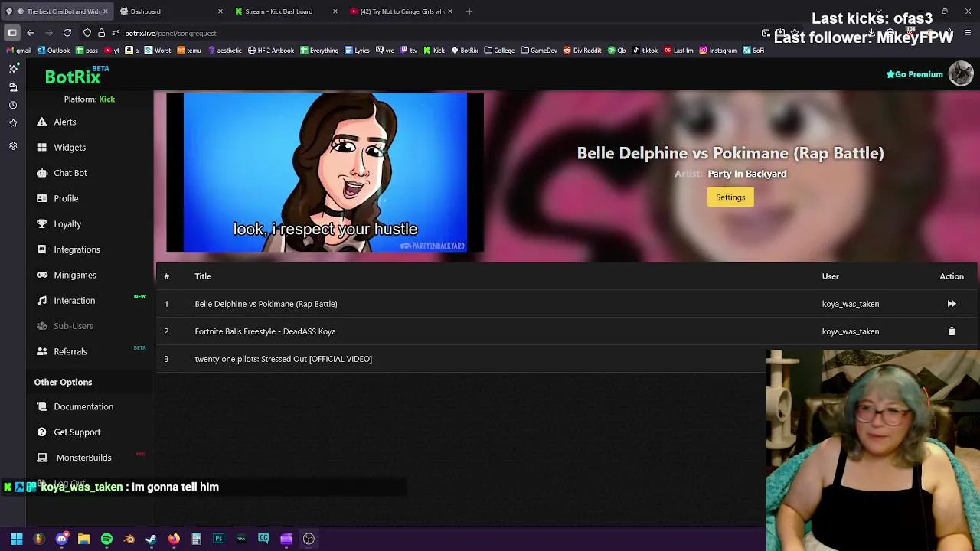Open the Lyrics bookmark
This screenshot has width=980, height=551.
[x=358, y=51]
